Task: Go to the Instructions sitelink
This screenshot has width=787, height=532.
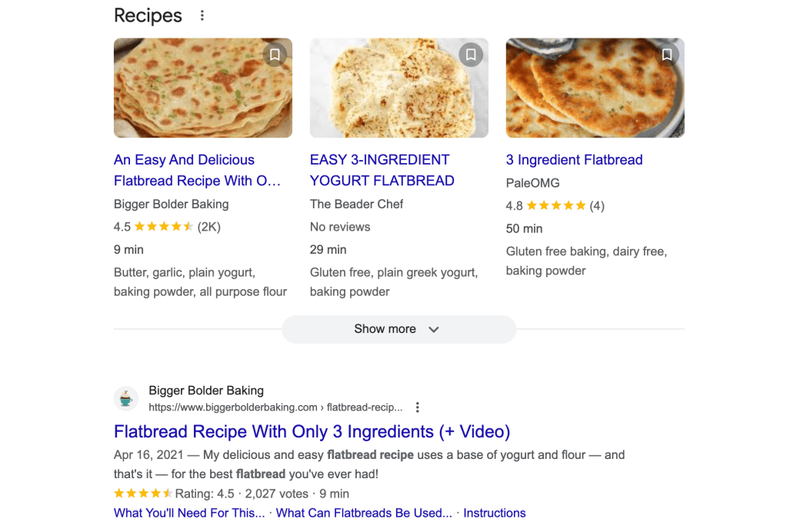Action: [x=495, y=513]
